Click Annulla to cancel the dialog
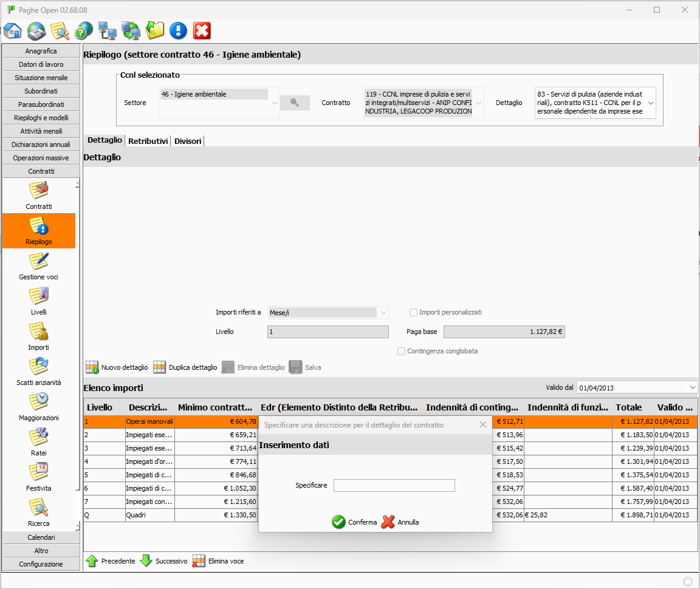 click(400, 522)
